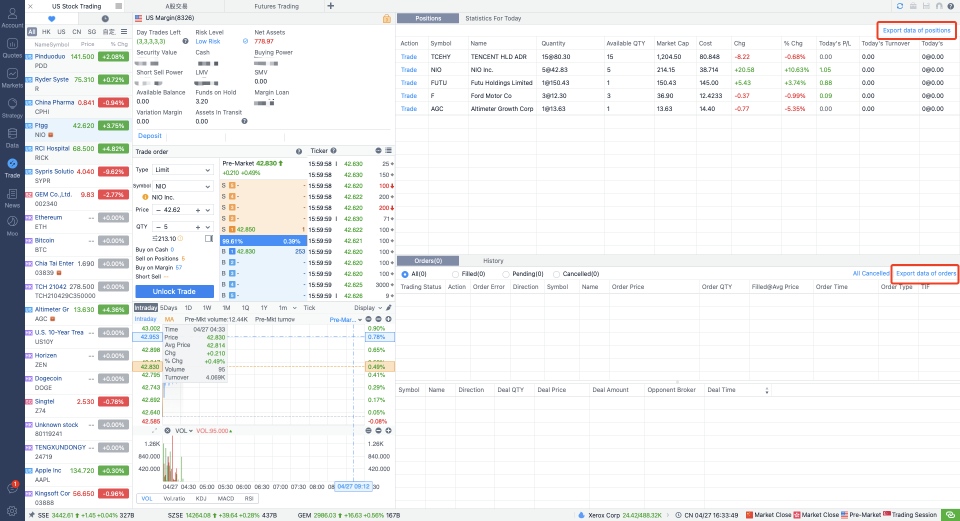Click the Trade link for TCEHY
This screenshot has height=521, width=960.
pos(408,56)
